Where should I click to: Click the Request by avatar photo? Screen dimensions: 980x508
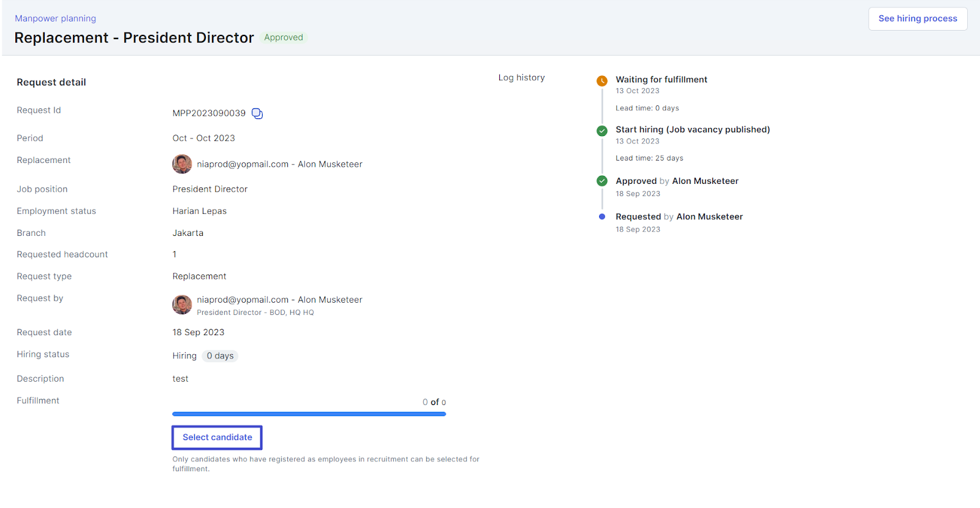[x=182, y=305]
